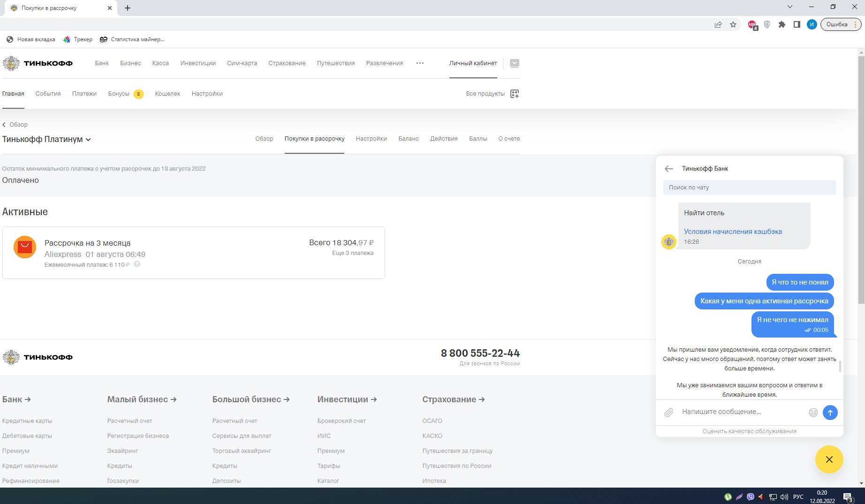Click the chat window scrollbar
The image size is (865, 504).
[x=840, y=366]
